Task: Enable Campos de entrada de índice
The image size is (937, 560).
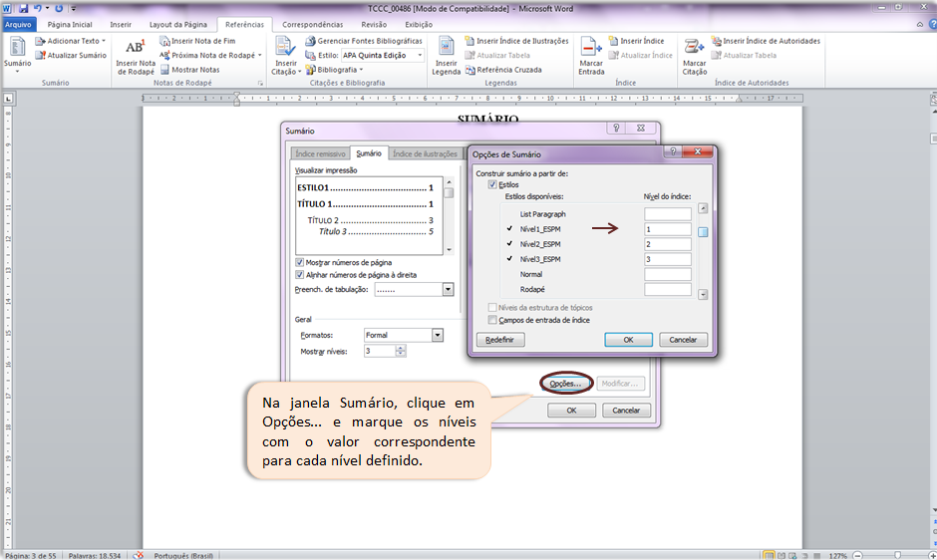Action: [x=492, y=320]
